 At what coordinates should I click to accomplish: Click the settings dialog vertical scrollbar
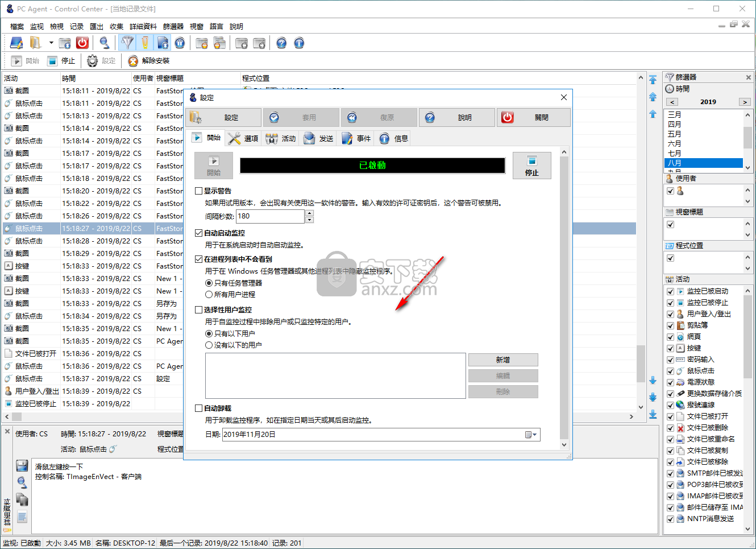tap(564, 299)
